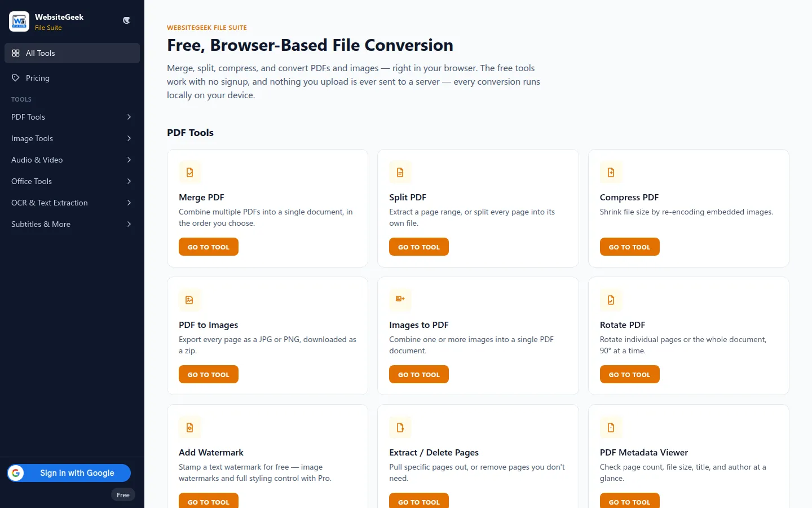Open the Pricing page from sidebar
Screen dimensions: 812x508
[x=72, y=78]
